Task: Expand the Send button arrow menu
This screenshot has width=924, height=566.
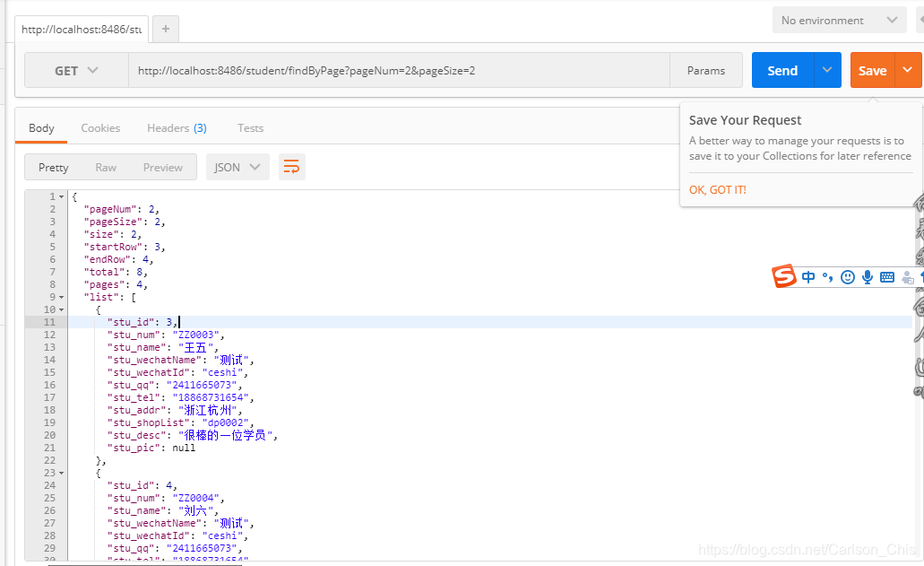Action: pyautogui.click(x=827, y=70)
